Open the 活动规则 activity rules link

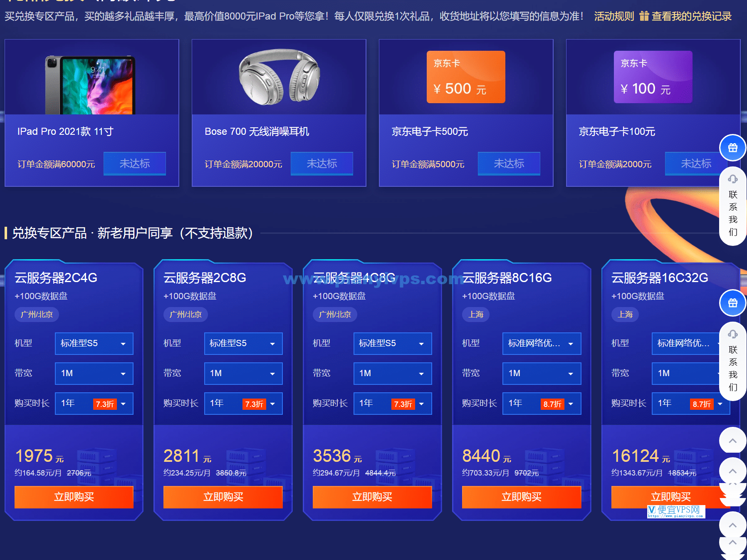coord(614,16)
